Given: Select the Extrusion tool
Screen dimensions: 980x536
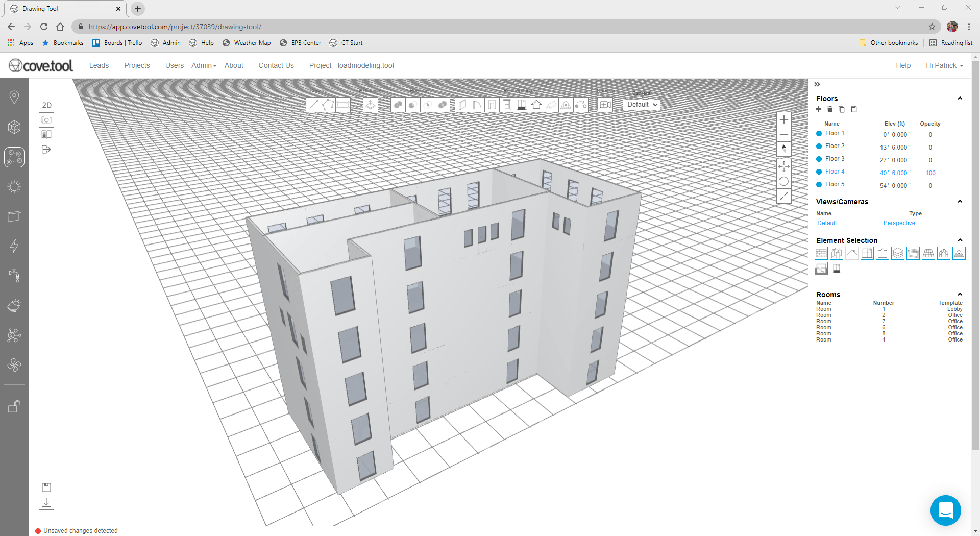Looking at the screenshot, I should [370, 104].
